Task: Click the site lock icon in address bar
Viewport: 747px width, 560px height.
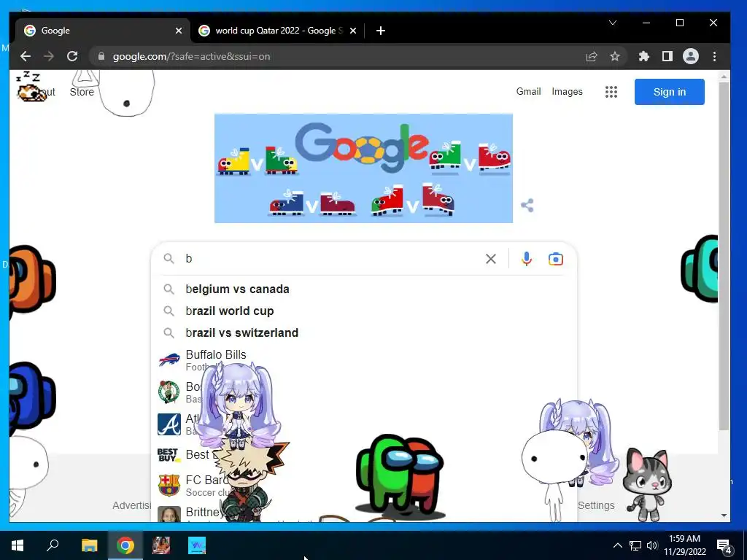Action: (x=101, y=56)
